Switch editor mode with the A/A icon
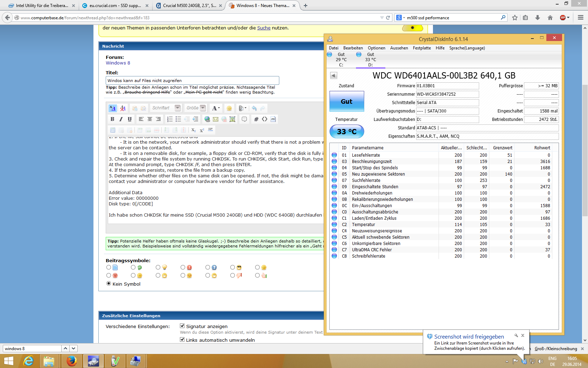The width and height of the screenshot is (588, 368). [112, 108]
